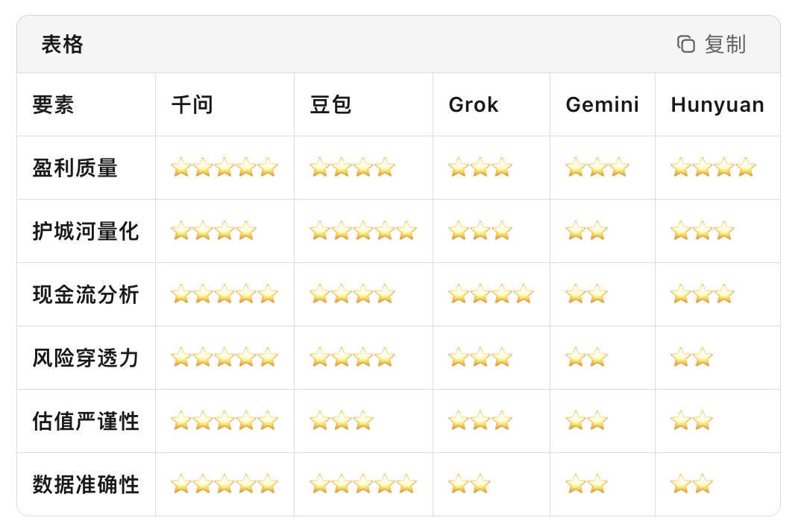
Task: Click the 风险穿透力 row label
Action: (86, 358)
